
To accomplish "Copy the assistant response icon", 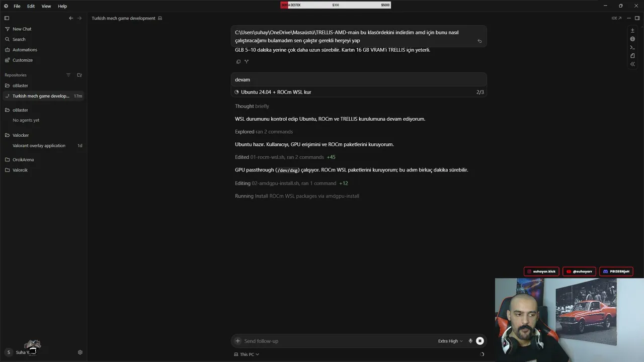I will point(238,62).
